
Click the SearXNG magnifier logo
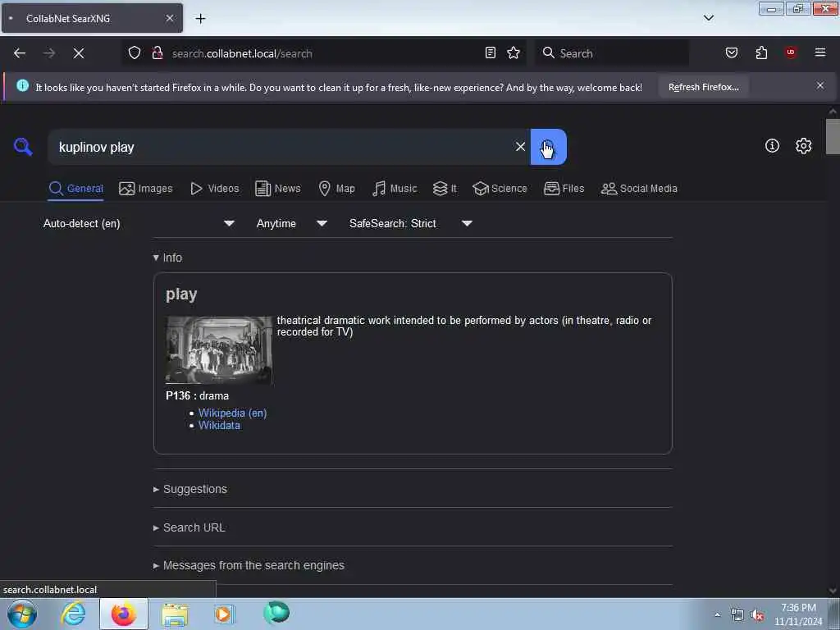[x=23, y=146]
